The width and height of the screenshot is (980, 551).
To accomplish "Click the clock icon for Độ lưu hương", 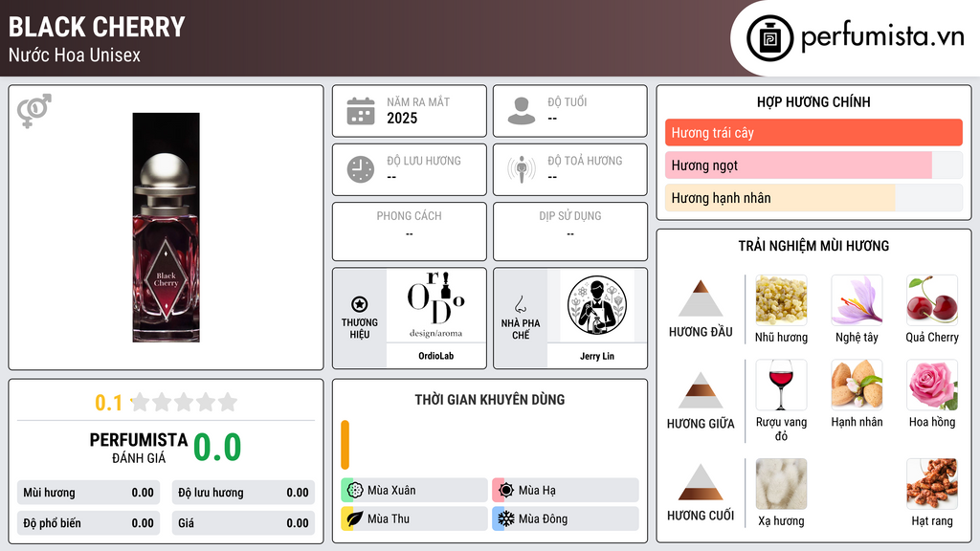I will point(361,169).
